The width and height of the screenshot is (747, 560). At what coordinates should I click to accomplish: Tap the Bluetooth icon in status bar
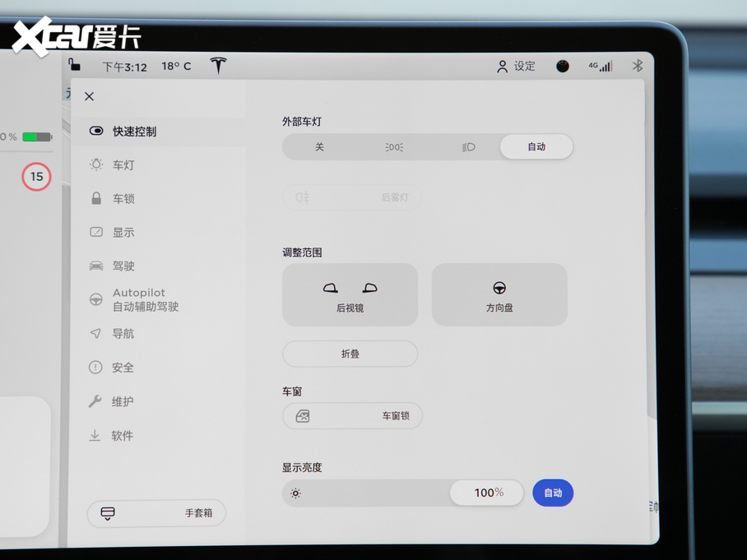tap(638, 66)
